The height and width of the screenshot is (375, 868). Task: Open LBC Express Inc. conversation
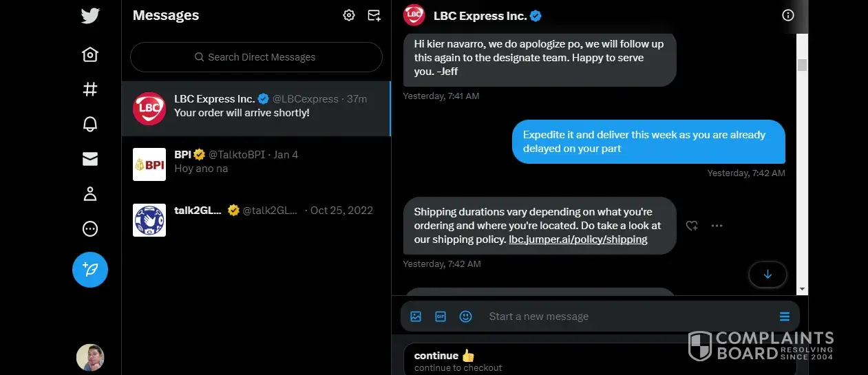pyautogui.click(x=256, y=109)
